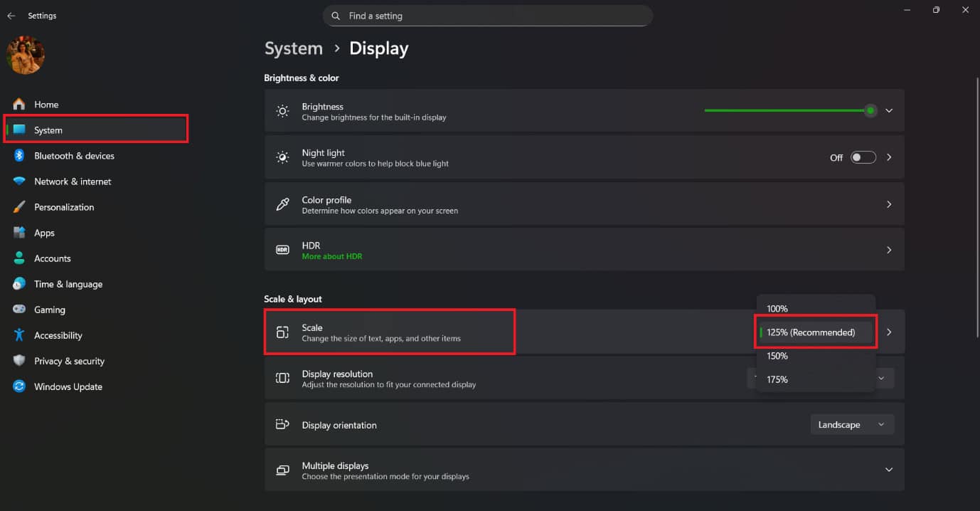This screenshot has width=980, height=511.
Task: Click the Network & internet Wi-Fi icon
Action: 19,181
